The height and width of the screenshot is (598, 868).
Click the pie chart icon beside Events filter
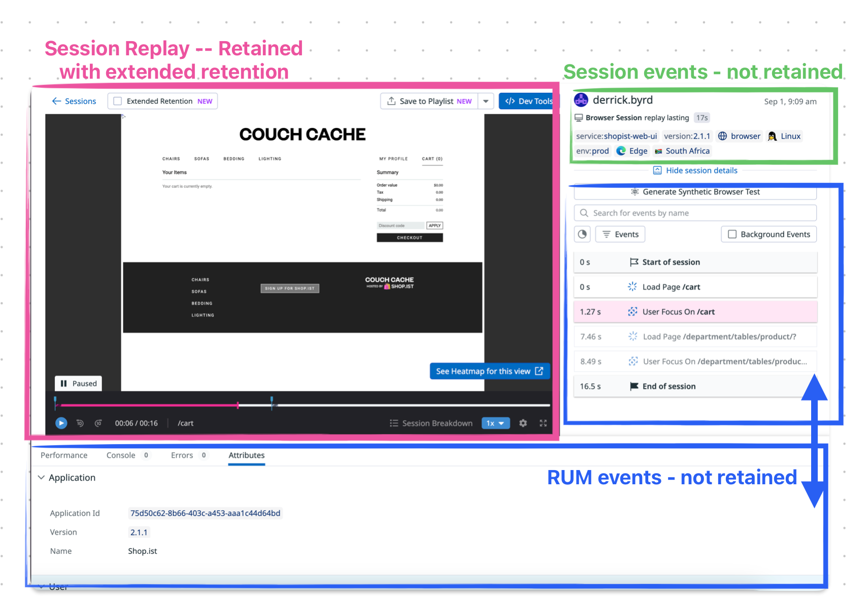tap(582, 234)
